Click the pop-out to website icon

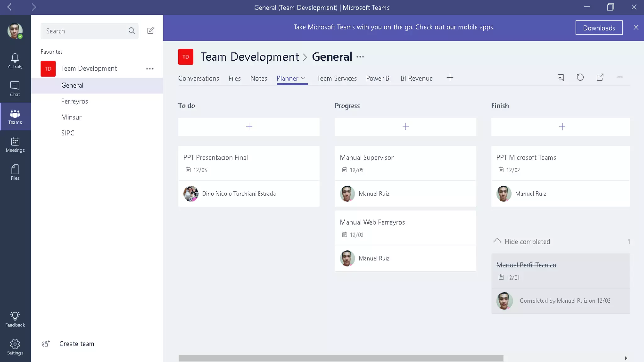click(600, 77)
